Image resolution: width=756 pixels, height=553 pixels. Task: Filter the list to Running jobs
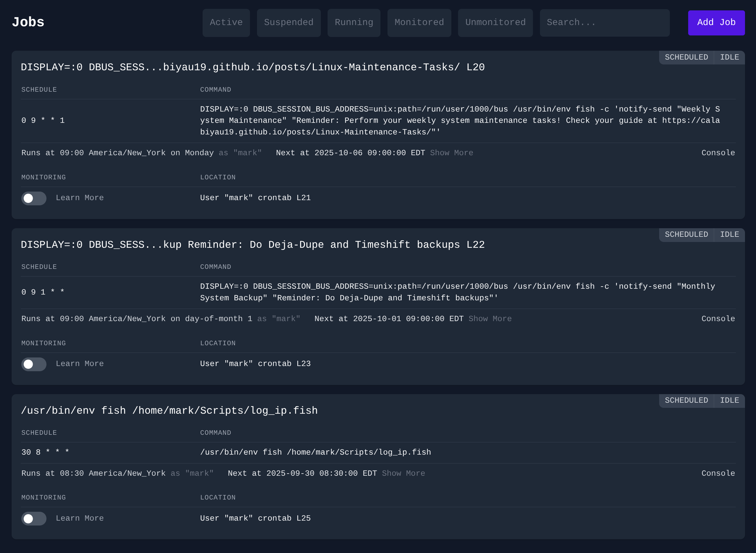point(354,22)
